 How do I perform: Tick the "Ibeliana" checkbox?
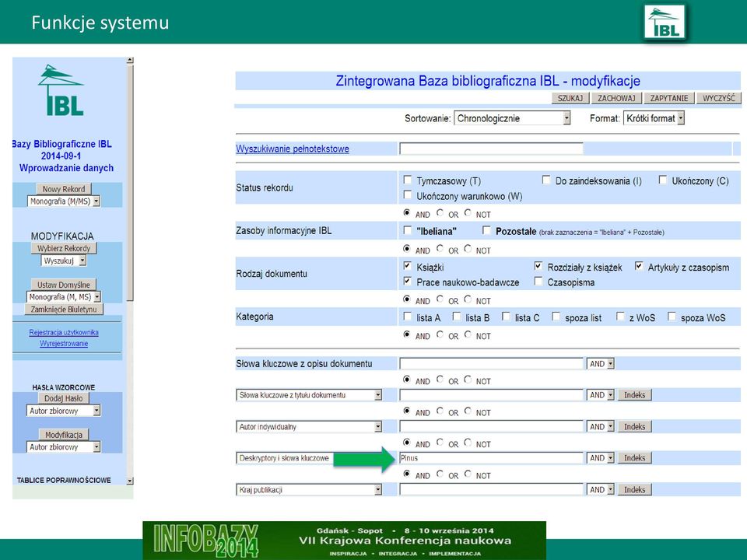coord(407,230)
